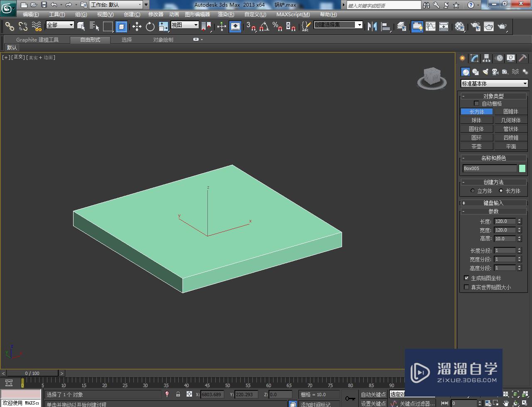Choose the Select and Move tool

coord(137,27)
